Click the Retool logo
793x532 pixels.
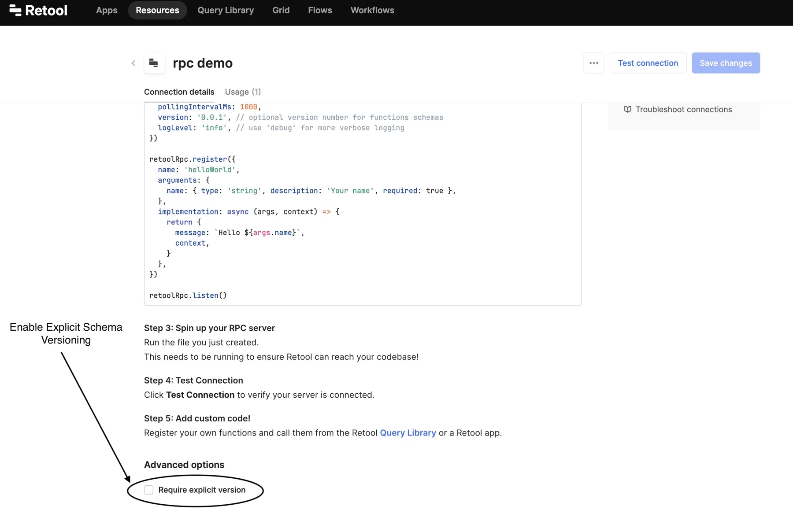38,10
